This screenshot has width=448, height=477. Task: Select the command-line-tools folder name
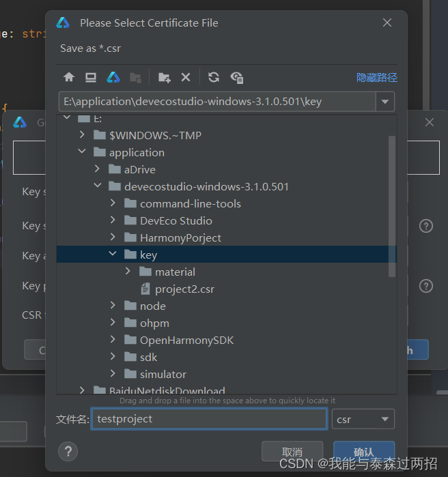(191, 204)
